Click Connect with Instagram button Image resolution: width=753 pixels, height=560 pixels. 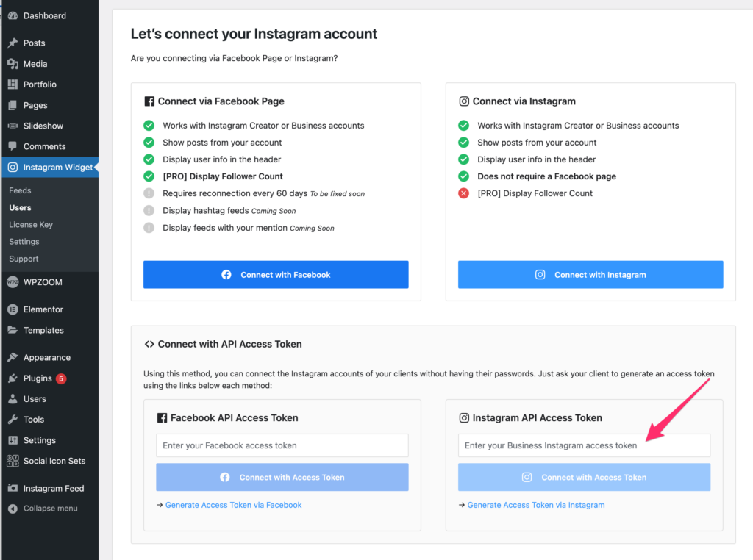coord(590,274)
